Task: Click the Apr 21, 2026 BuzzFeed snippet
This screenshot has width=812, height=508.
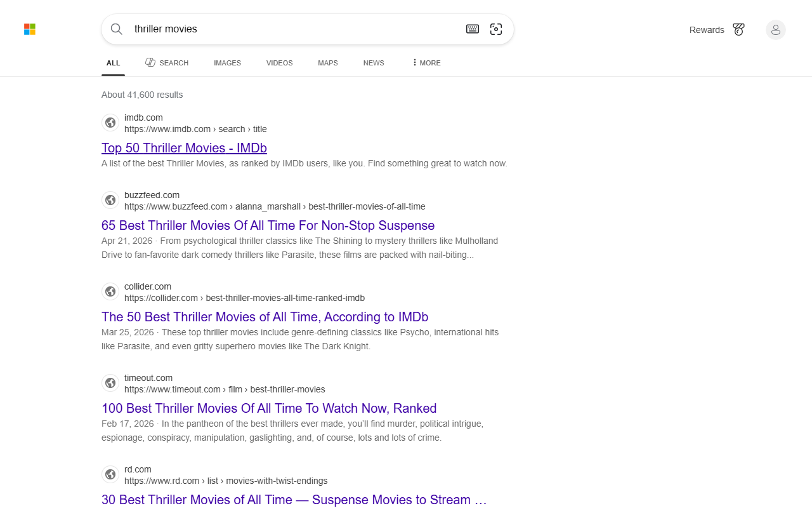Action: 300,248
